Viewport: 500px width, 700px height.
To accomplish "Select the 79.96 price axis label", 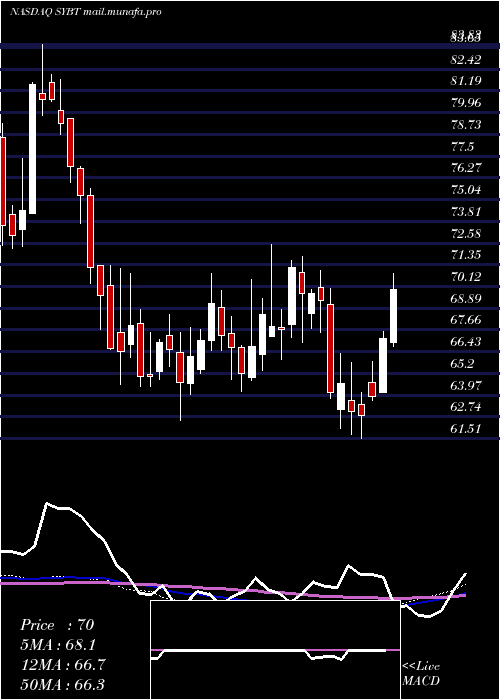I will click(x=467, y=103).
